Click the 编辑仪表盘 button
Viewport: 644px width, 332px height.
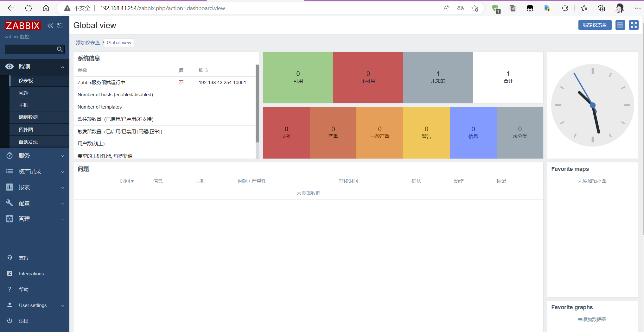595,25
